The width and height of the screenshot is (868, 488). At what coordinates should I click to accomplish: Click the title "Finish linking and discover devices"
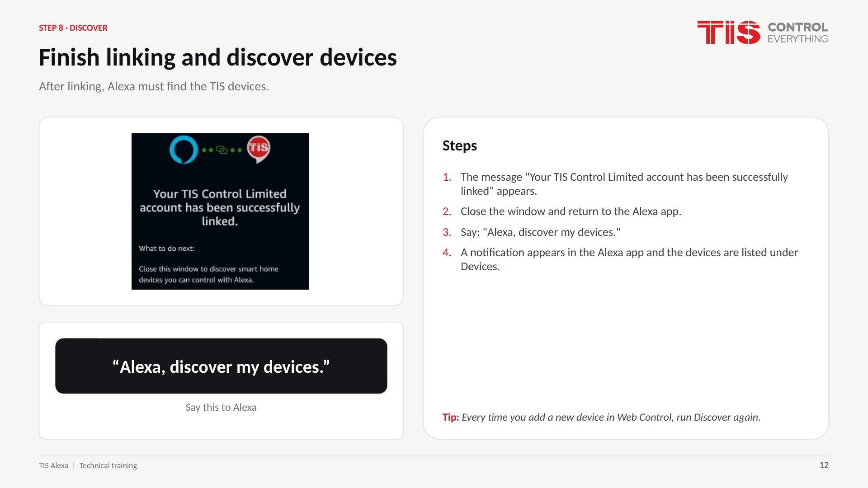[218, 57]
